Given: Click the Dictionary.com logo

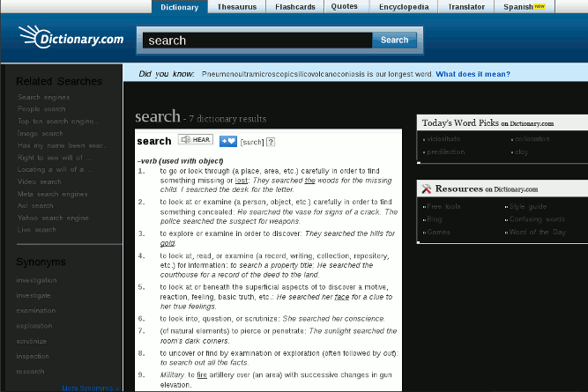Looking at the screenshot, I should 71,37.
